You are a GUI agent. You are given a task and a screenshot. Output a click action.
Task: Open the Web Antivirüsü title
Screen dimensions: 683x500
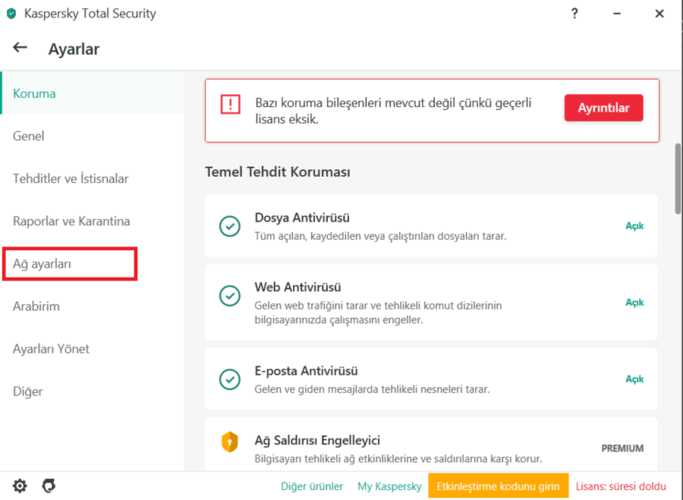coord(298,287)
